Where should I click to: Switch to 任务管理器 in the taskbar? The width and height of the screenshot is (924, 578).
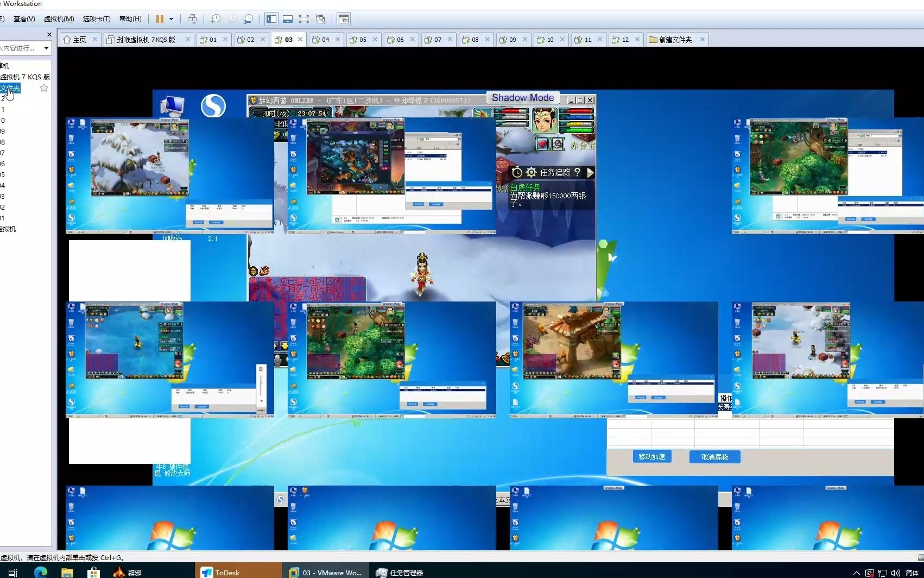tap(400, 573)
